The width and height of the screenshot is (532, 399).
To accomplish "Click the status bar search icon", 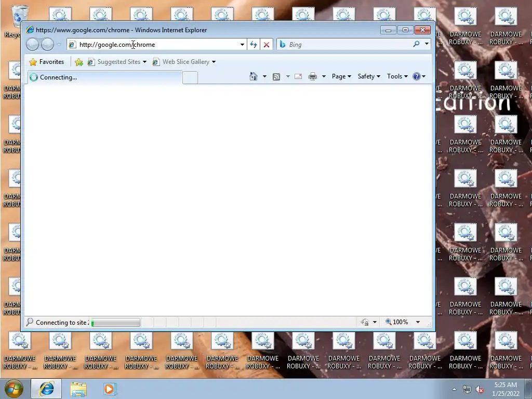I will (x=30, y=322).
